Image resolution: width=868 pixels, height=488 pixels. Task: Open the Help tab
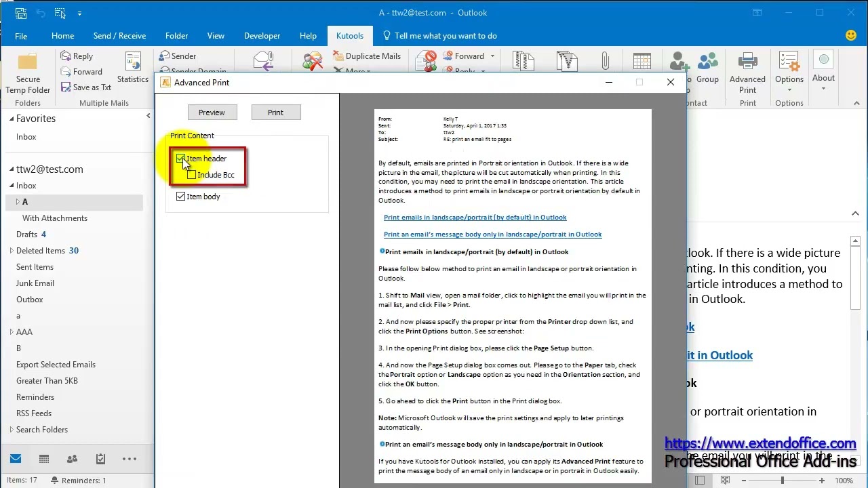pos(308,36)
